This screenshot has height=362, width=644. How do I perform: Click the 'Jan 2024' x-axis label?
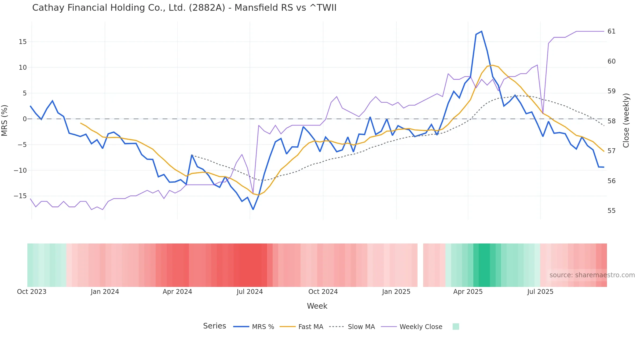click(x=105, y=292)
